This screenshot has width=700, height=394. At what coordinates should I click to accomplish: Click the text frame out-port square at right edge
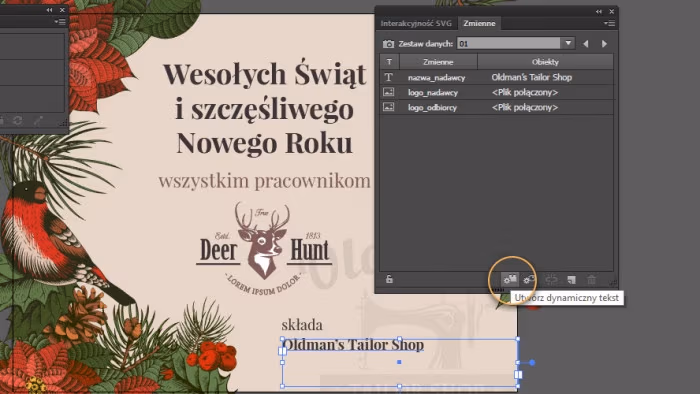(x=518, y=374)
